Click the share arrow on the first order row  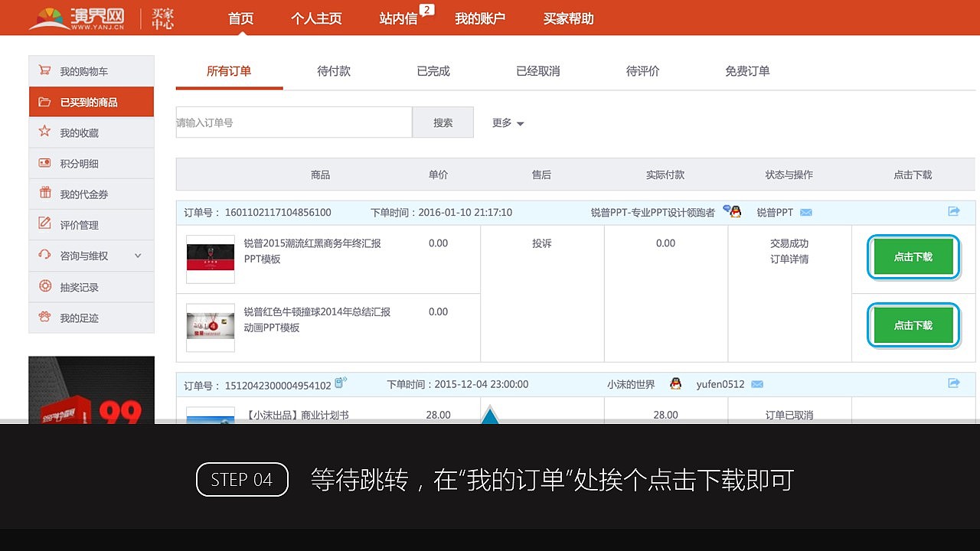[x=954, y=211]
